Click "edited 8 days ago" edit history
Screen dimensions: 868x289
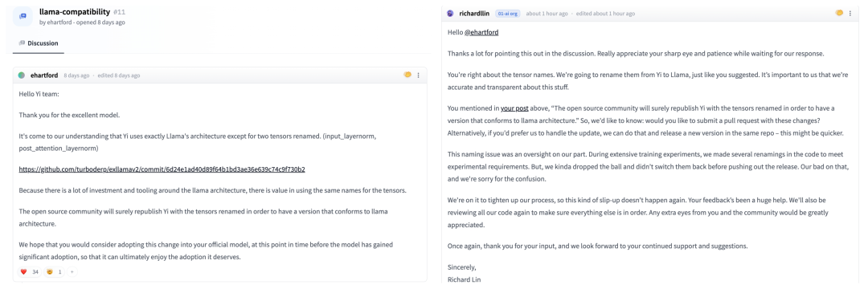118,75
